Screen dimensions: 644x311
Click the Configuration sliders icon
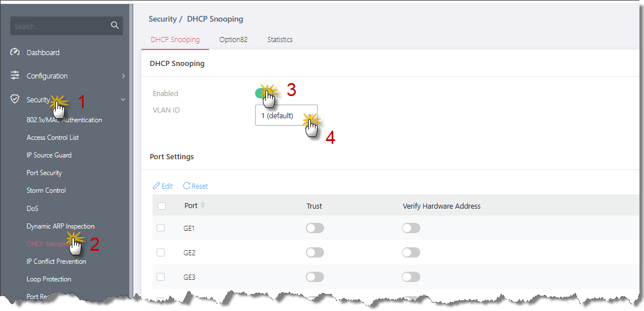coord(15,76)
